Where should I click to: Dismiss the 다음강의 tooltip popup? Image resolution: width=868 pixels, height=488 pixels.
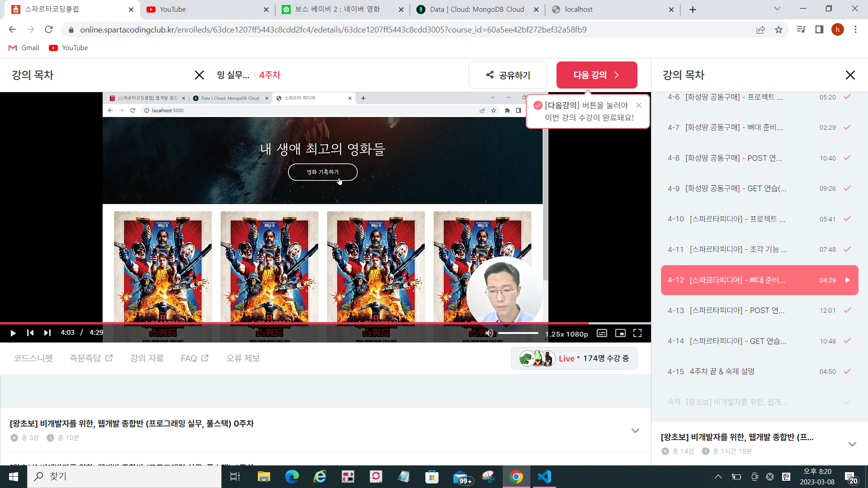pyautogui.click(x=639, y=105)
